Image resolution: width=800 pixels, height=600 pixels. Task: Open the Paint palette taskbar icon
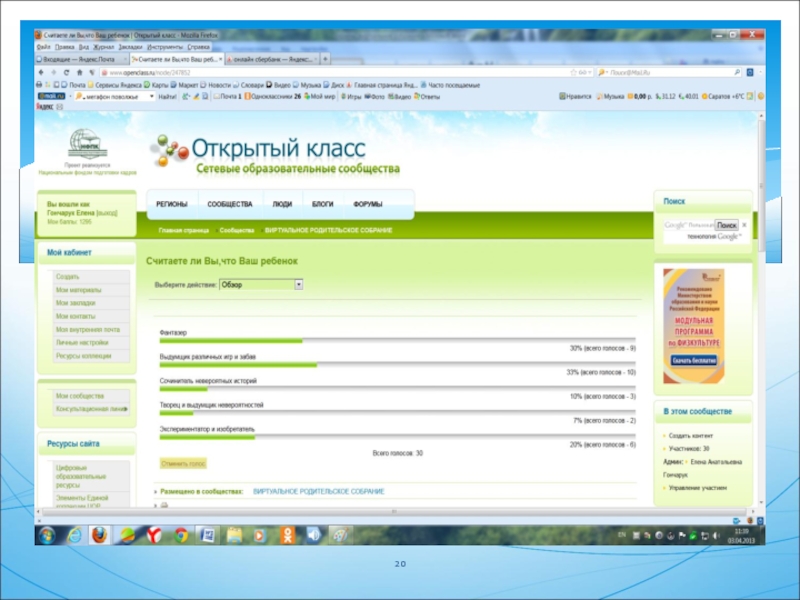(x=340, y=535)
